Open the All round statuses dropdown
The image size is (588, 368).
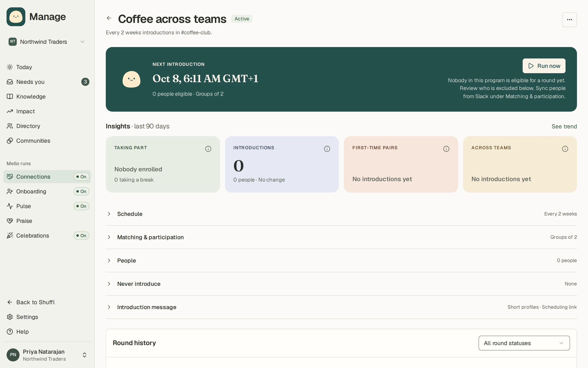pyautogui.click(x=524, y=343)
